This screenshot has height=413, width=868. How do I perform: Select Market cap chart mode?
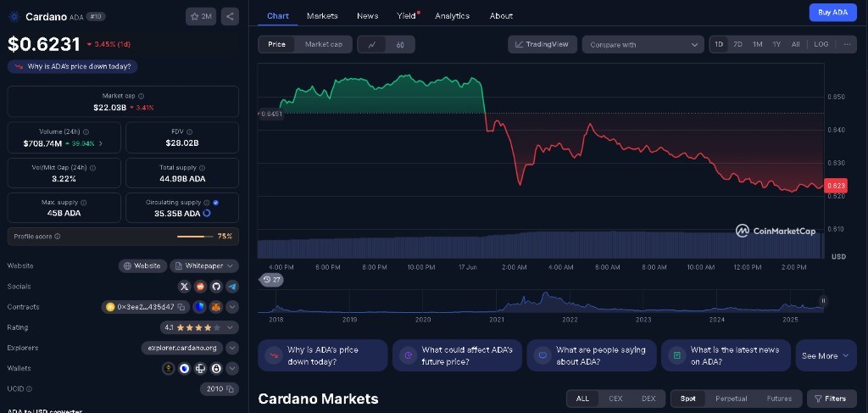tap(323, 44)
